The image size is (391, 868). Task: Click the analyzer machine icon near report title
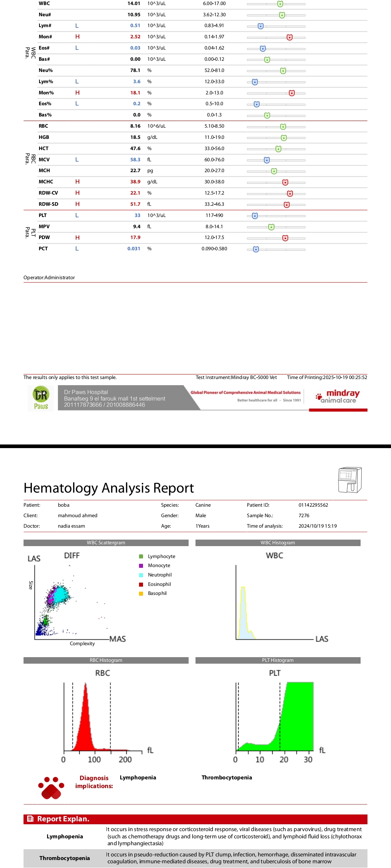[350, 480]
